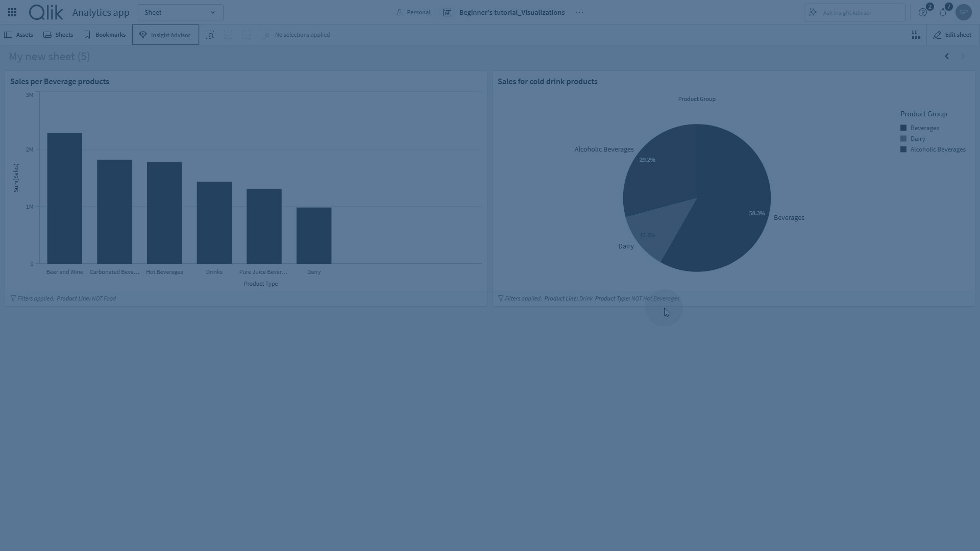Open the Bookmarks menu
Screen dimensions: 980x551
pyautogui.click(x=105, y=35)
